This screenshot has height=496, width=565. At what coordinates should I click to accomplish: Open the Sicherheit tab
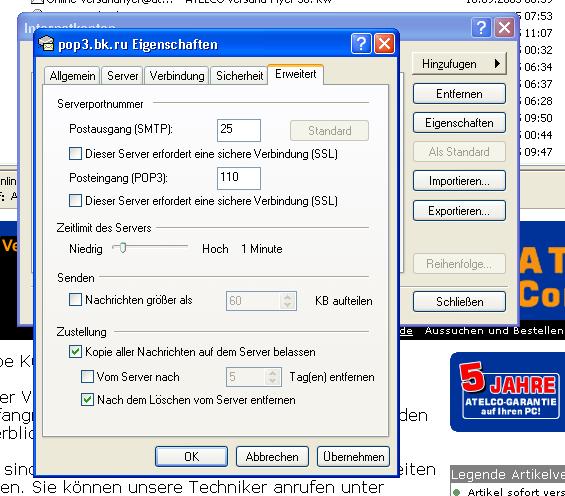click(x=239, y=76)
